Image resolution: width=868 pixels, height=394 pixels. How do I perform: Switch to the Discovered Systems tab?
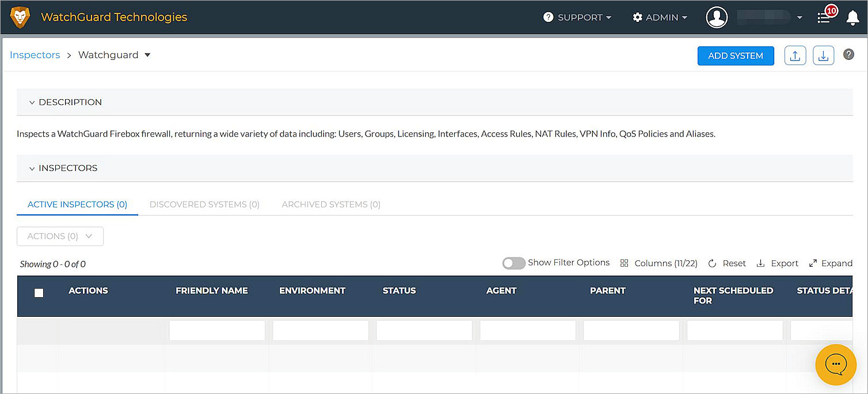(204, 204)
